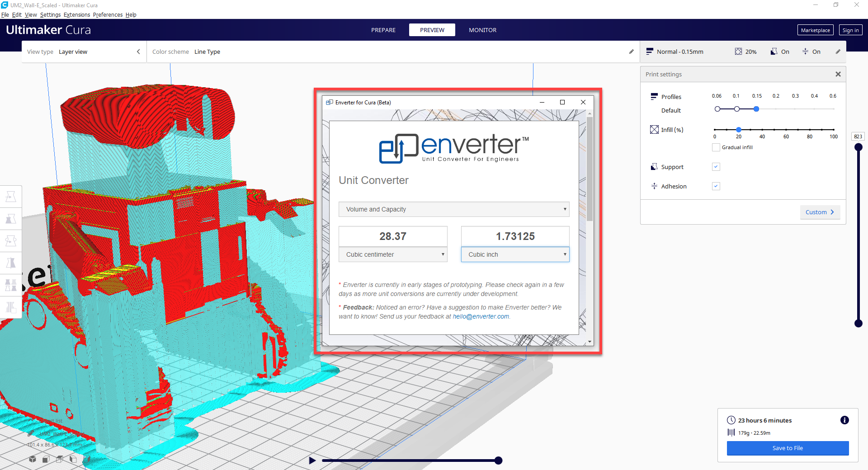868x470 pixels.
Task: Open the Preferences menu
Action: click(x=108, y=14)
